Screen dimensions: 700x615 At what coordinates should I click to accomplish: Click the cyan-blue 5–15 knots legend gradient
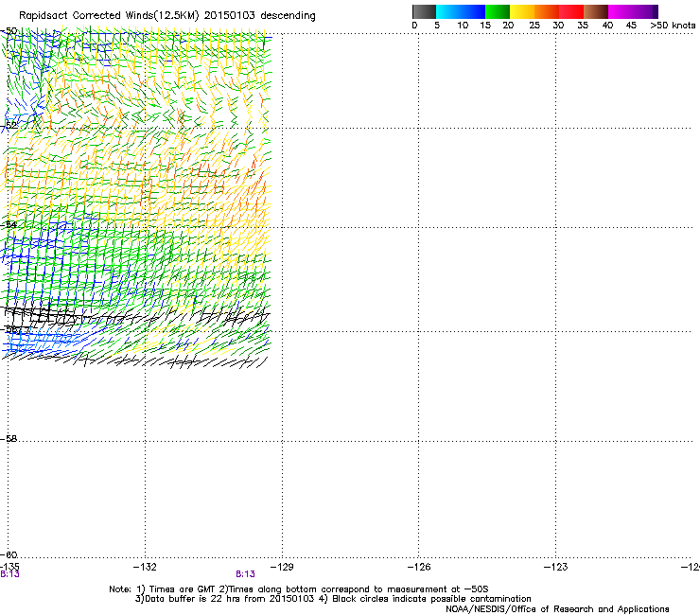click(x=461, y=11)
